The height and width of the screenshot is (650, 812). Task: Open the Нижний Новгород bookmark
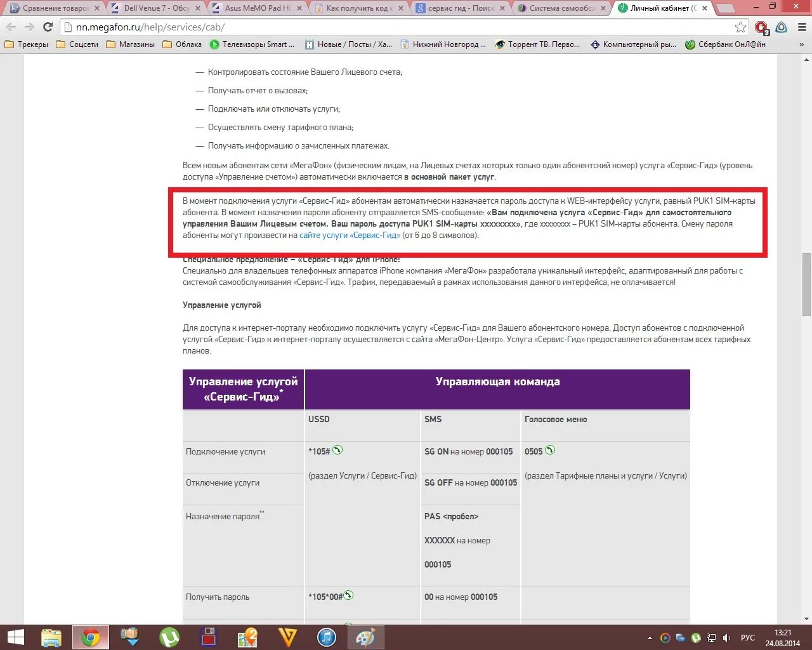click(443, 44)
